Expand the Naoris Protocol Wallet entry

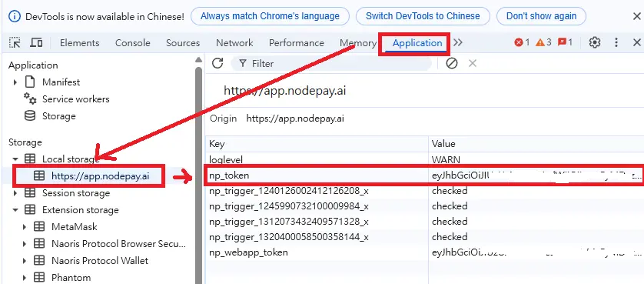[x=25, y=261]
